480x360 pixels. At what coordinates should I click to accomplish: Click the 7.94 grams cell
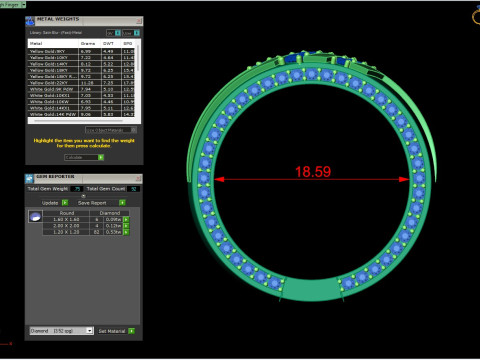point(90,89)
